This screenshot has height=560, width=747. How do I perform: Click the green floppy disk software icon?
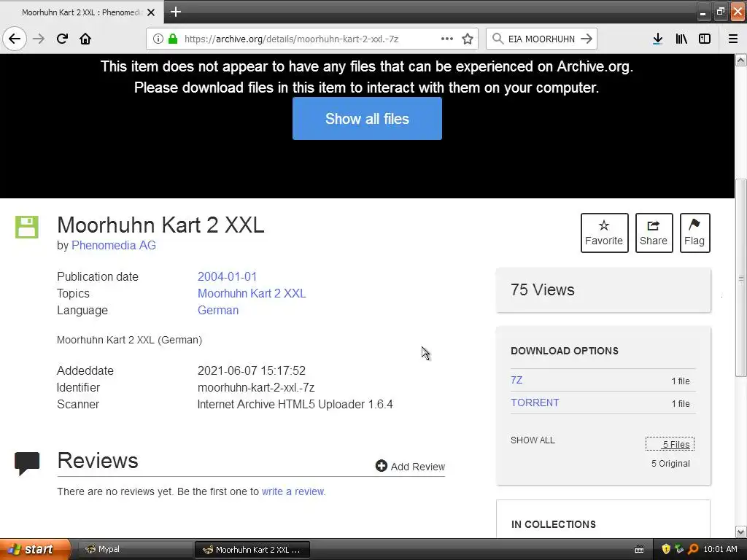click(27, 227)
